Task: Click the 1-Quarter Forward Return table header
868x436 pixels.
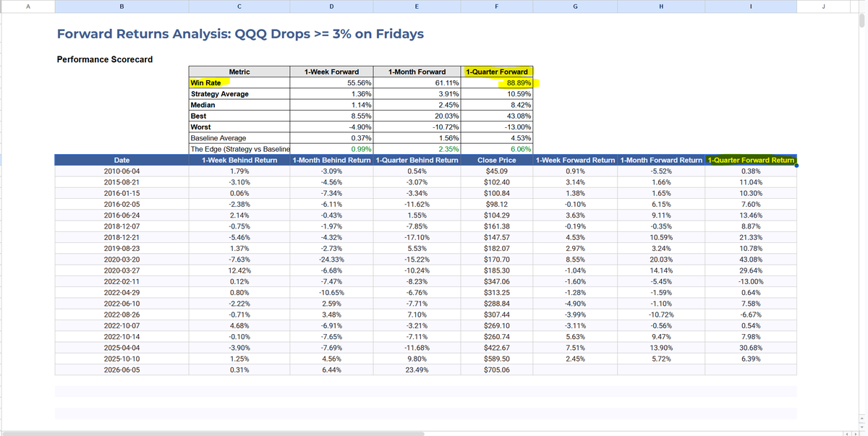Action: point(751,160)
